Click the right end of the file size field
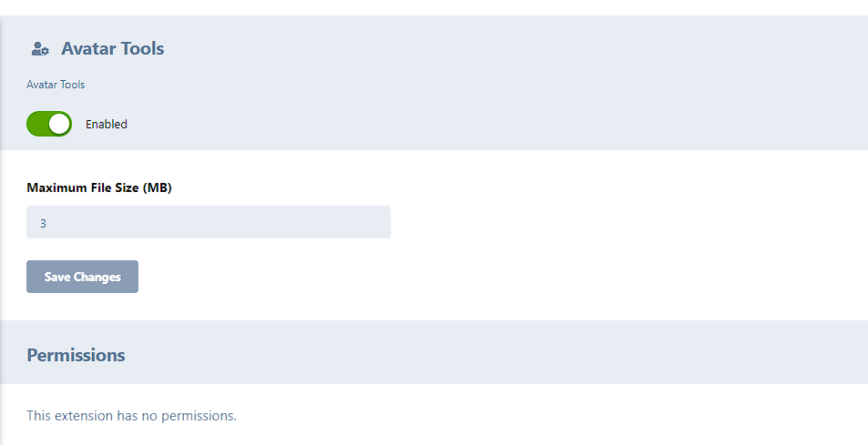Viewport: 868px width, 445px height. coord(378,222)
